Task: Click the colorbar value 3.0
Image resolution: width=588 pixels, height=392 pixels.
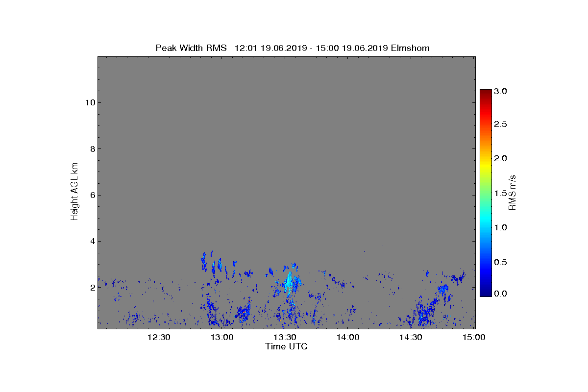Action: tap(501, 92)
